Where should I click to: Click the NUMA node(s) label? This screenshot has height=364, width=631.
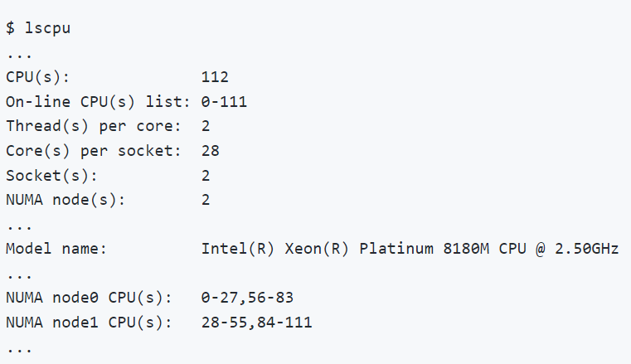pyautogui.click(x=61, y=200)
